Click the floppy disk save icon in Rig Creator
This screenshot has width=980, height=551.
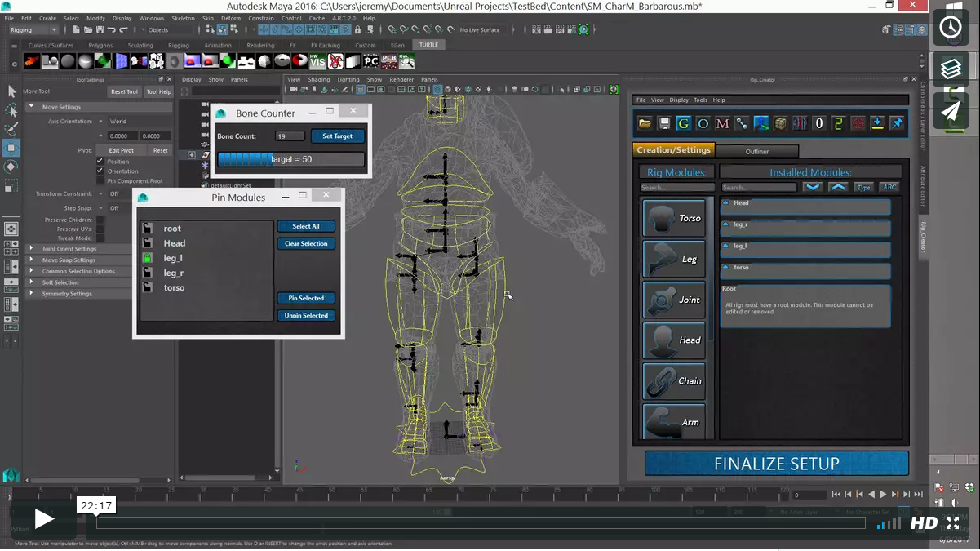pos(664,123)
